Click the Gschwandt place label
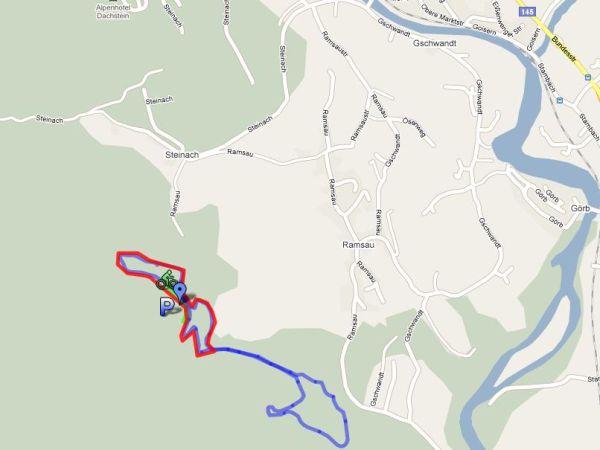600x450 pixels. 434,44
